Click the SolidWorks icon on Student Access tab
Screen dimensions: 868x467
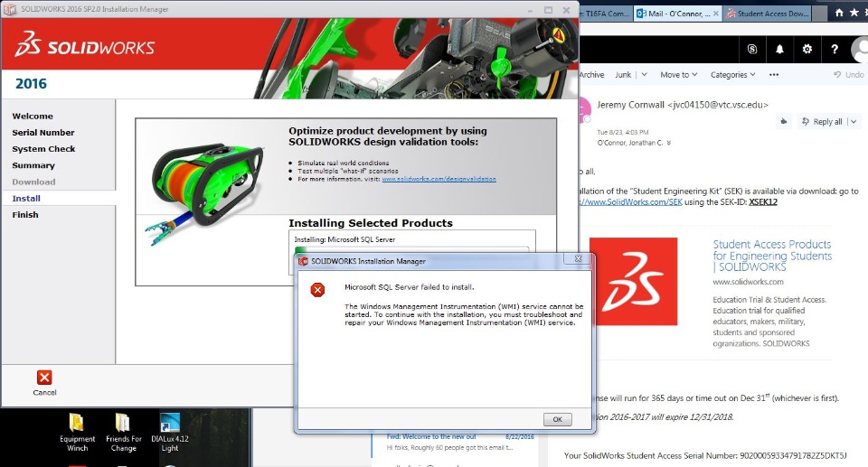click(731, 14)
